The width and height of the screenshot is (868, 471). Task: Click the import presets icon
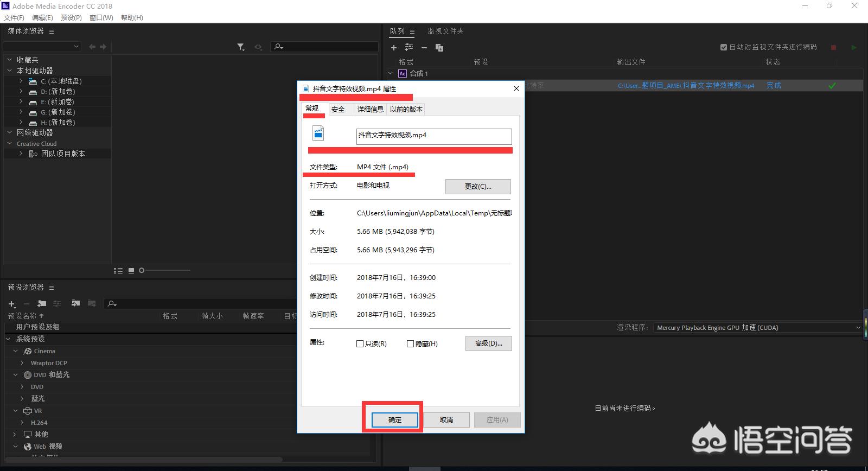coord(75,303)
